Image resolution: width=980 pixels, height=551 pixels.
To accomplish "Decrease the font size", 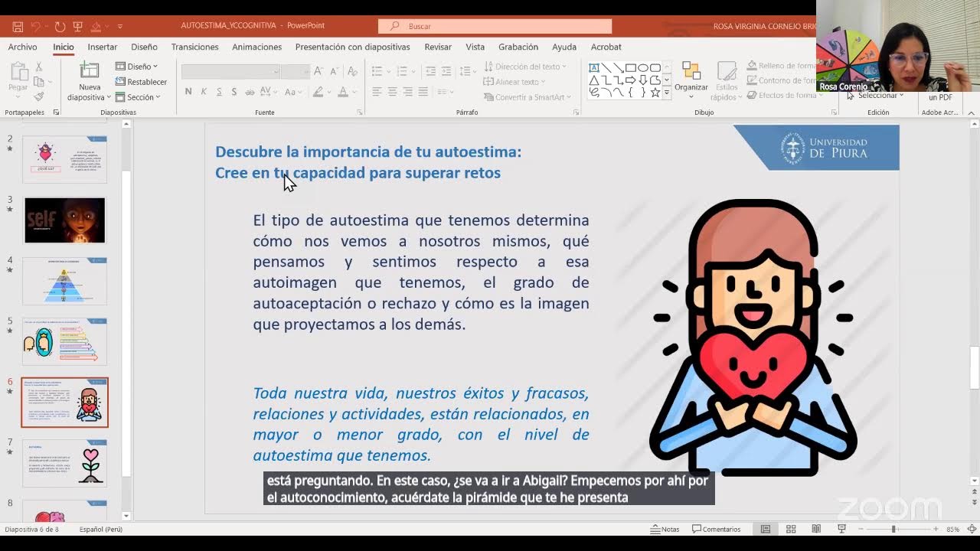I will [x=334, y=71].
